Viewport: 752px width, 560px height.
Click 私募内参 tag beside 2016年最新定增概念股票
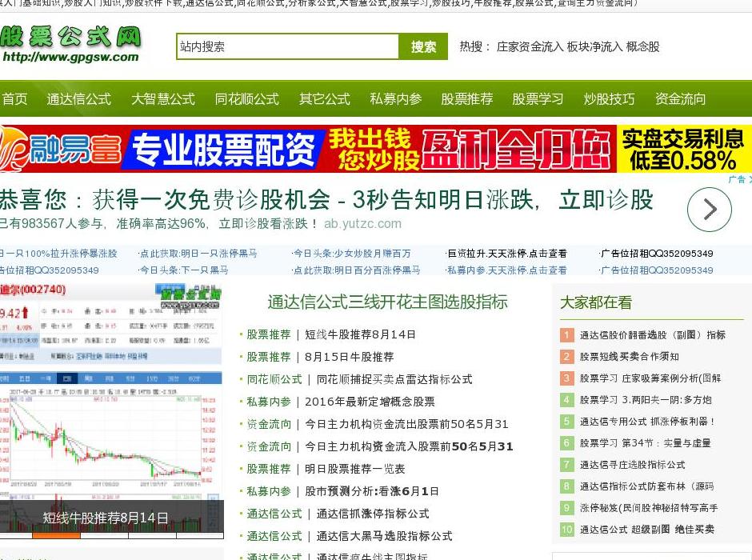coord(269,402)
